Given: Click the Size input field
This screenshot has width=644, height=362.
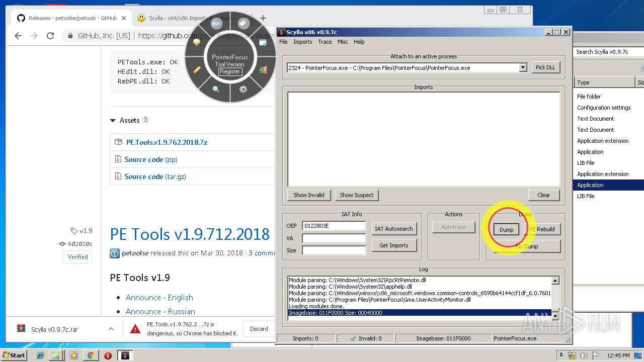Looking at the screenshot, I should [x=334, y=250].
